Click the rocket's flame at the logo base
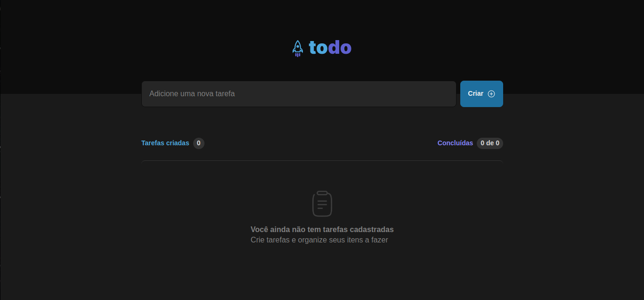The image size is (644, 300). coord(297,56)
